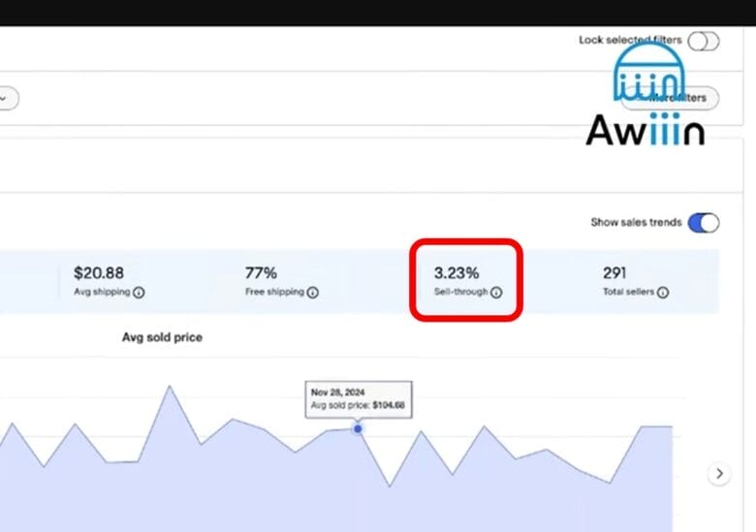Click the Avg sold price chart title

tap(162, 337)
